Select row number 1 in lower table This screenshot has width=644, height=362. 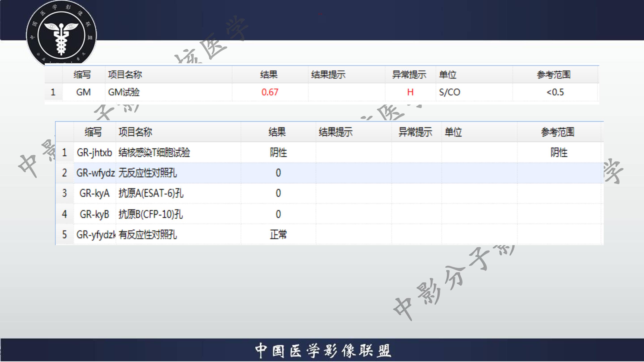point(64,152)
